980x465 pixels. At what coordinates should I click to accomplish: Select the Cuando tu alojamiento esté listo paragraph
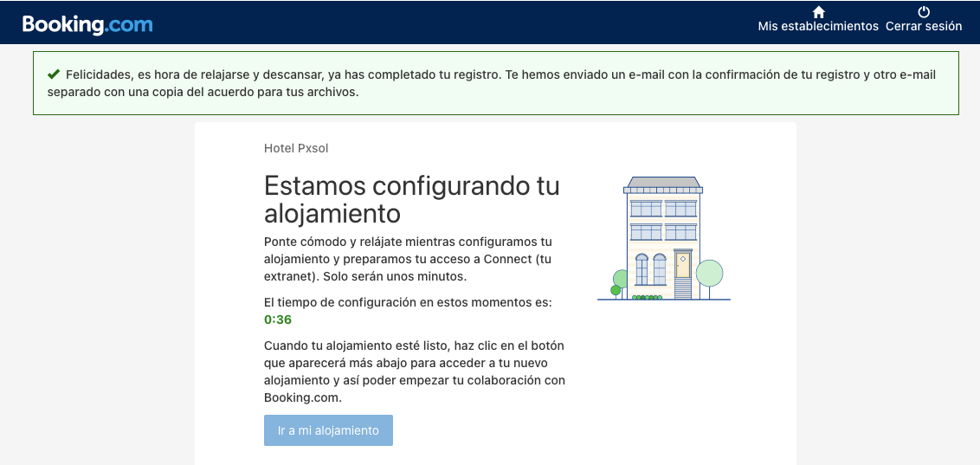click(415, 371)
